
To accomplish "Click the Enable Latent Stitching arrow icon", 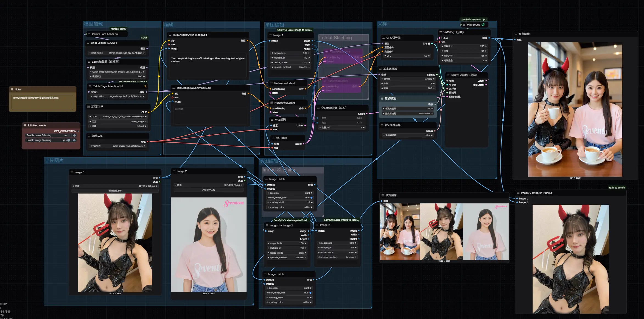I will [74, 135].
